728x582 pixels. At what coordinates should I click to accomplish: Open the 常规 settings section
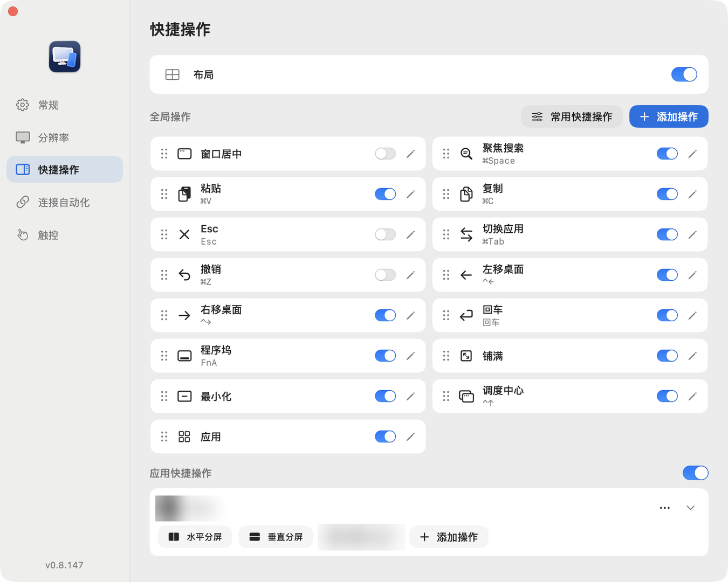65,105
